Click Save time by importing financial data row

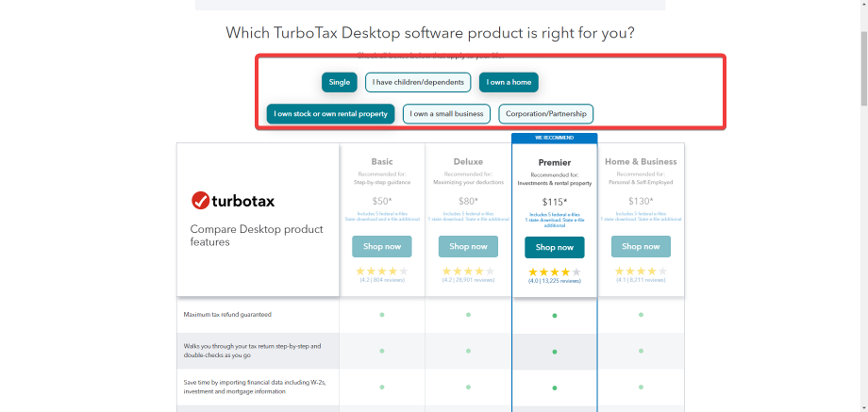pos(430,387)
